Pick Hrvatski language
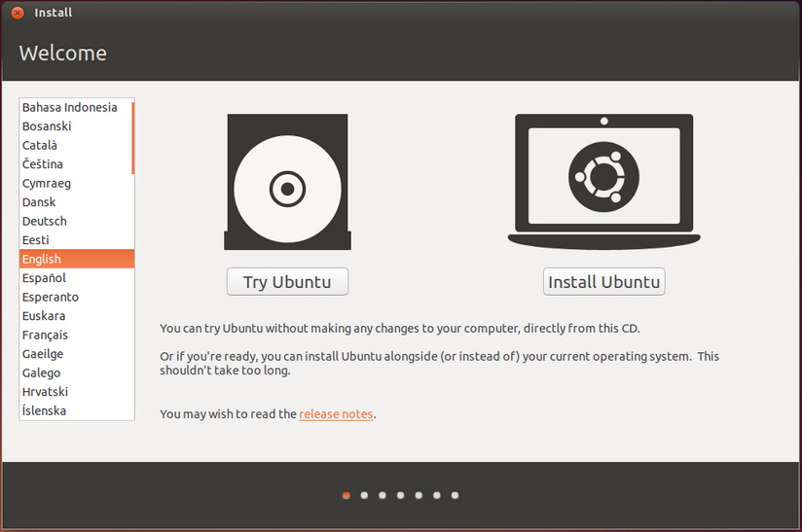802x532 pixels. click(x=76, y=391)
